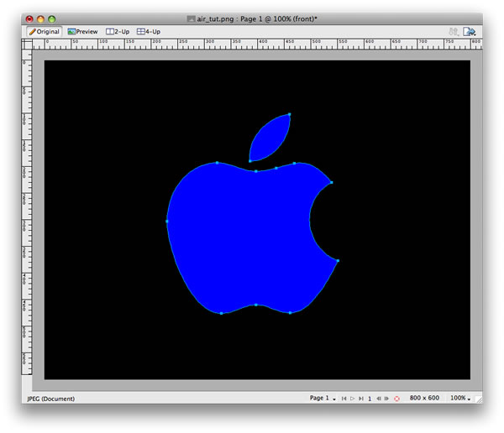Zoom the window with green button
Screen dimensions: 504x433
(x=52, y=19)
